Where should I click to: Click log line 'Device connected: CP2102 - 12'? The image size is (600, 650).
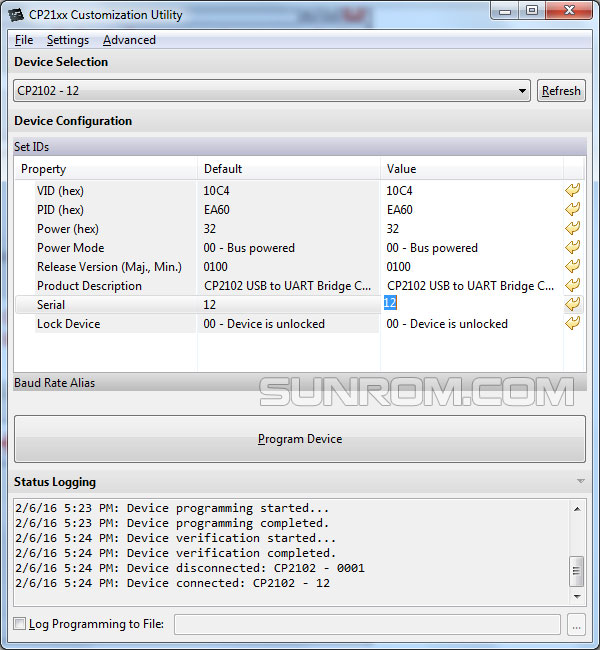(x=173, y=583)
